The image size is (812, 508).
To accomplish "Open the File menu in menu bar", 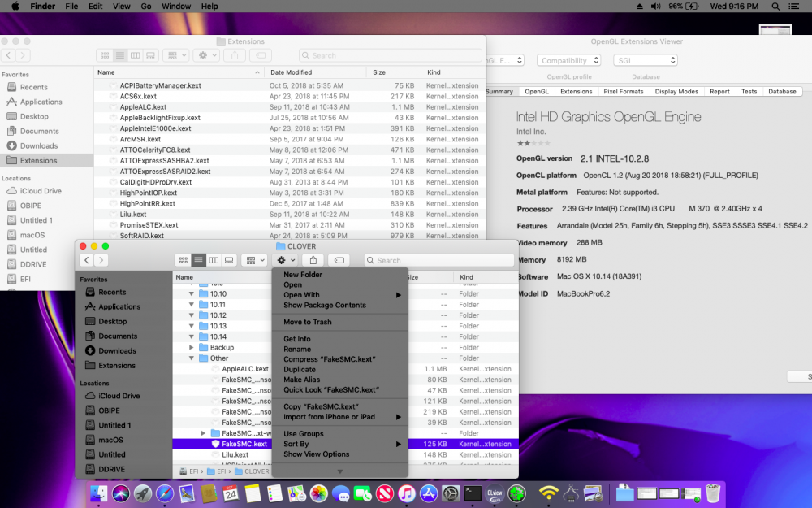I will tap(71, 7).
